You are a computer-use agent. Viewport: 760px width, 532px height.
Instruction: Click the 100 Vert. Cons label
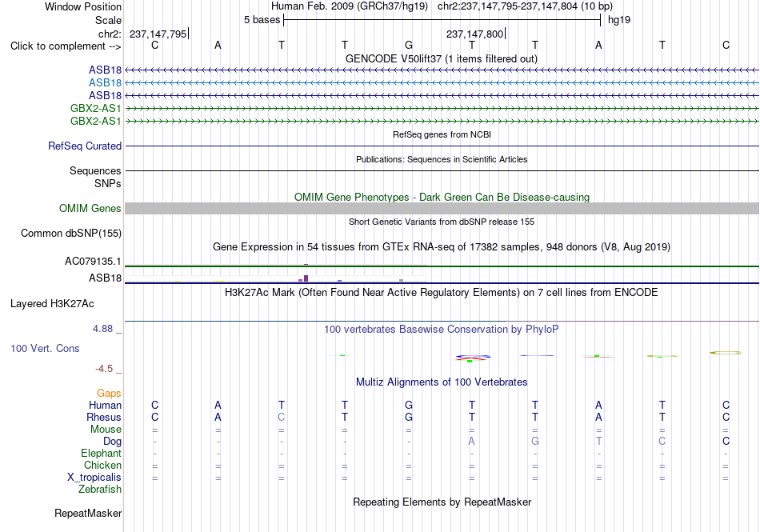(45, 348)
